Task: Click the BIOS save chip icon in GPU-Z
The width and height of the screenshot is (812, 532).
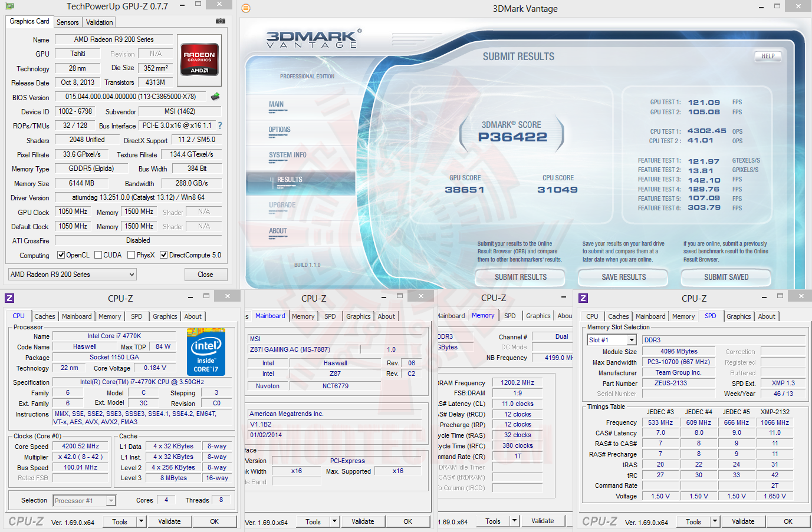Action: pos(215,97)
